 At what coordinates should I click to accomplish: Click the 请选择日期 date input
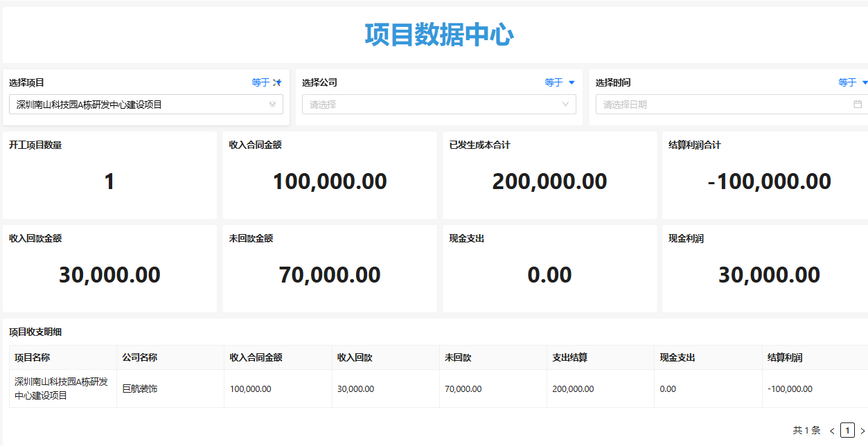[x=732, y=105]
